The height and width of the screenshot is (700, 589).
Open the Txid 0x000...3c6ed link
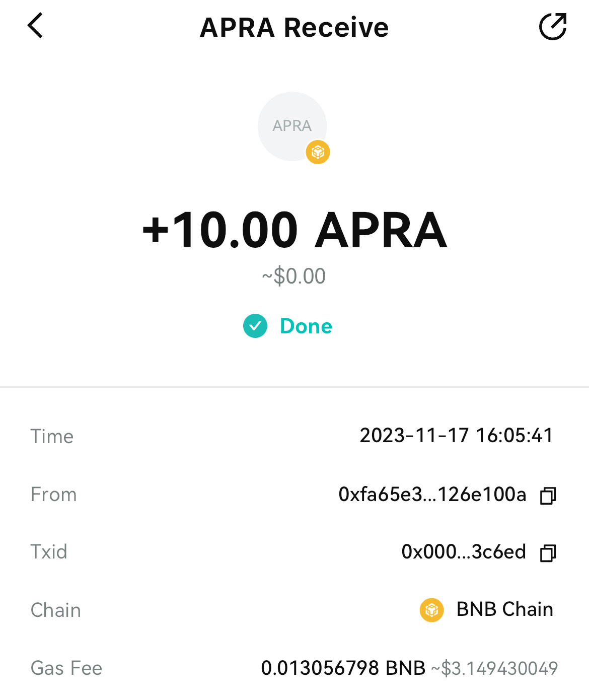[463, 552]
